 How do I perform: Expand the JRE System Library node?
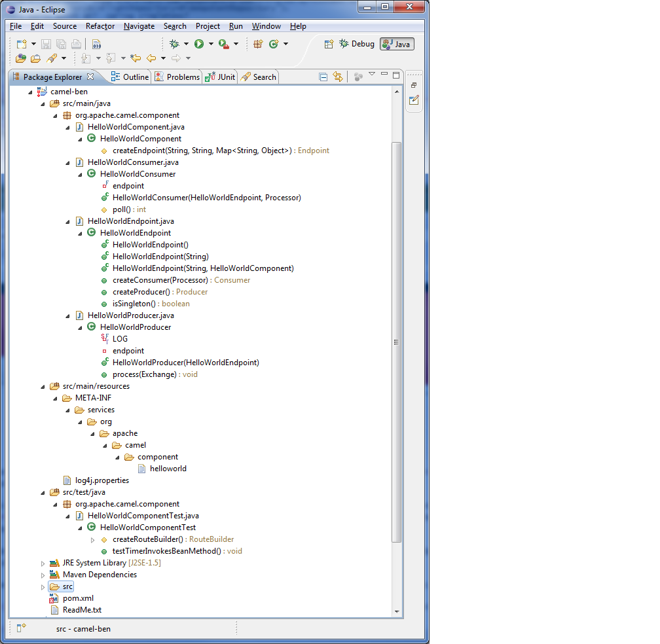click(x=43, y=563)
